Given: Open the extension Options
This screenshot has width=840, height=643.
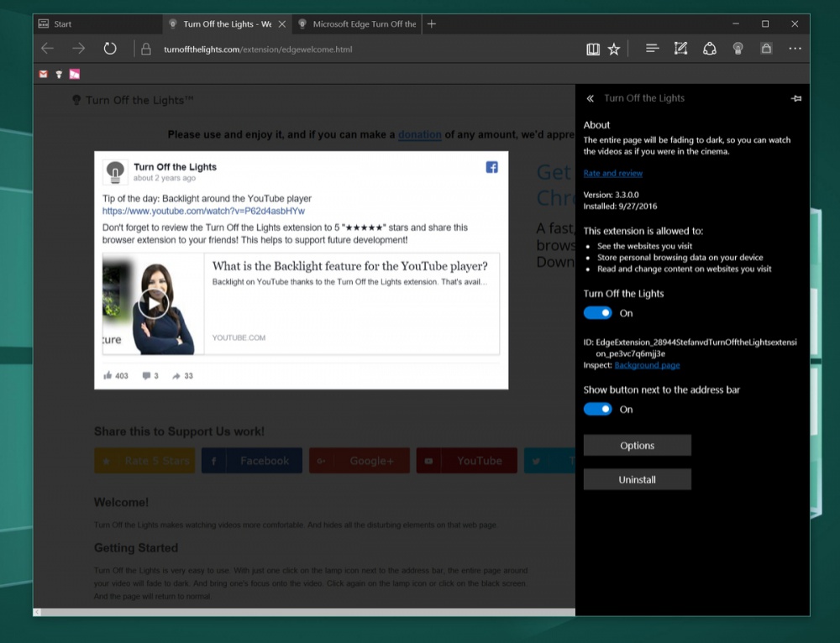Looking at the screenshot, I should (x=637, y=446).
